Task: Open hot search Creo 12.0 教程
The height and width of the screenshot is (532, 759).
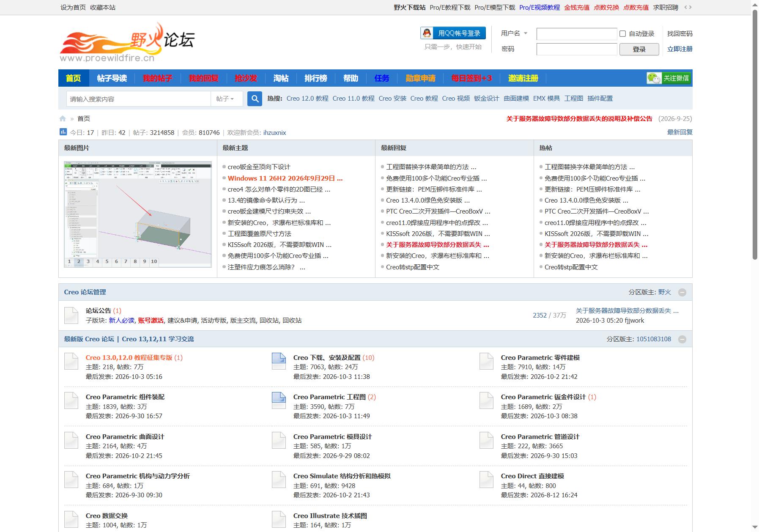Action: pos(307,99)
